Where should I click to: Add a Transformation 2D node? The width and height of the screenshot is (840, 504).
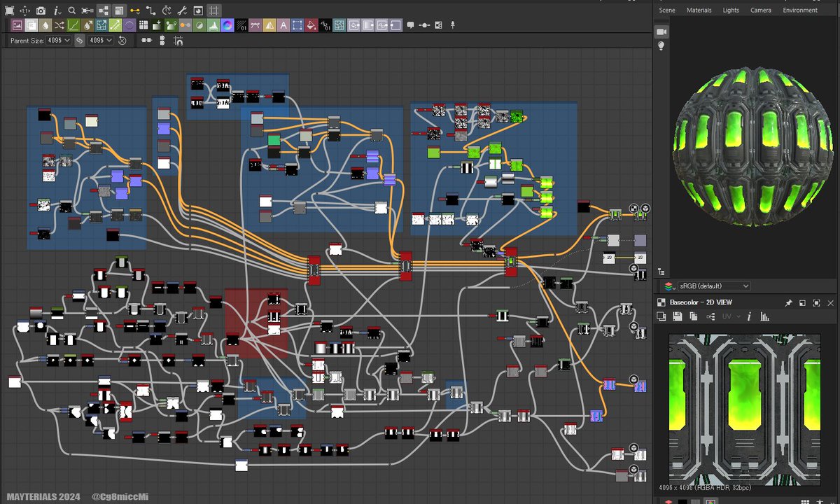click(x=297, y=25)
